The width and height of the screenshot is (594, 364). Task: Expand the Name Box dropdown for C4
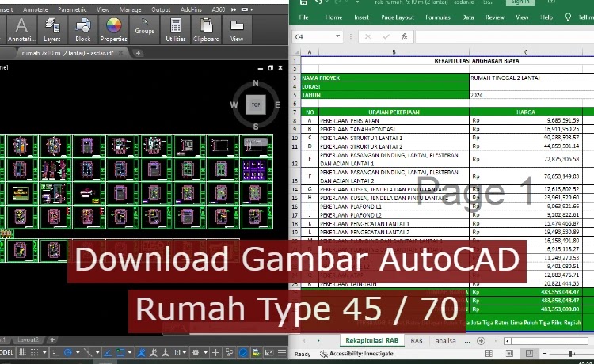[337, 36]
